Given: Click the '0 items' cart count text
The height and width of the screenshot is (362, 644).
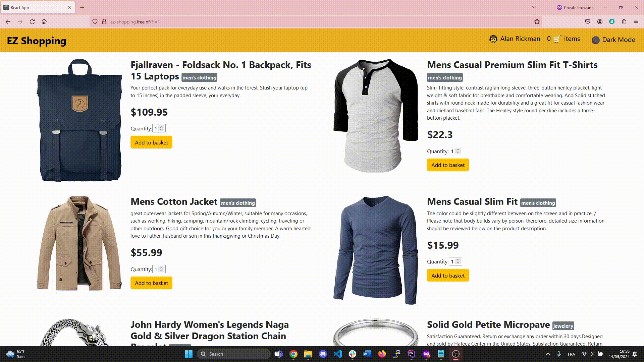Looking at the screenshot, I should coord(563,39).
